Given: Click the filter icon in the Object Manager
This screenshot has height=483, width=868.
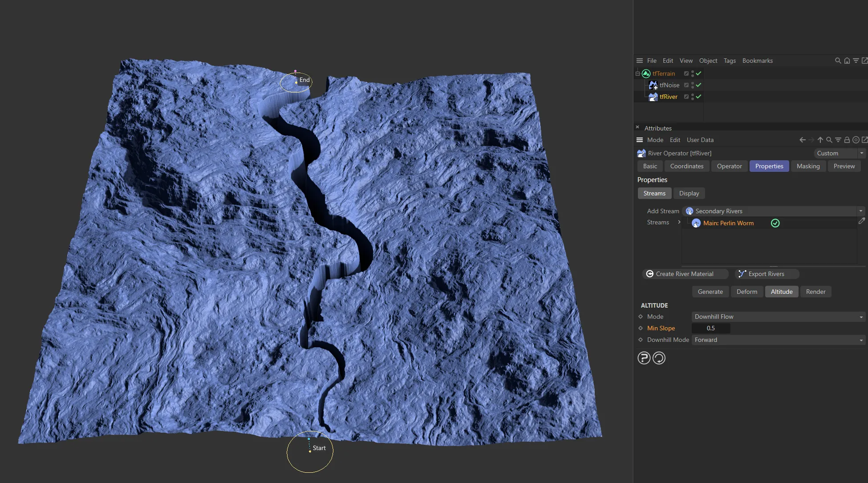Looking at the screenshot, I should tap(856, 61).
